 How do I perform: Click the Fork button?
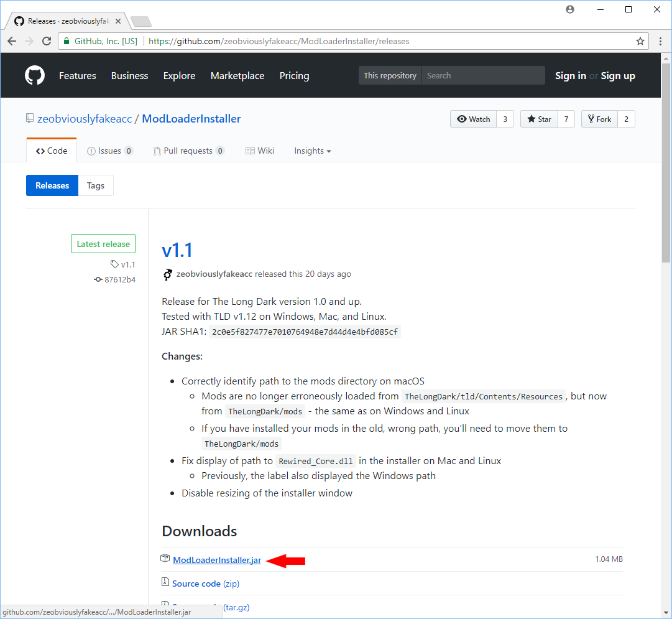pyautogui.click(x=599, y=119)
